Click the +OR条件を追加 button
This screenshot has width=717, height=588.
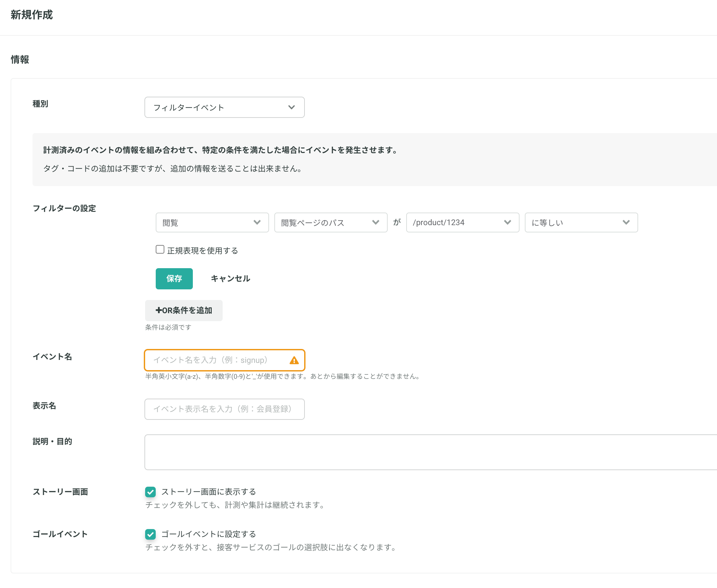click(x=184, y=310)
